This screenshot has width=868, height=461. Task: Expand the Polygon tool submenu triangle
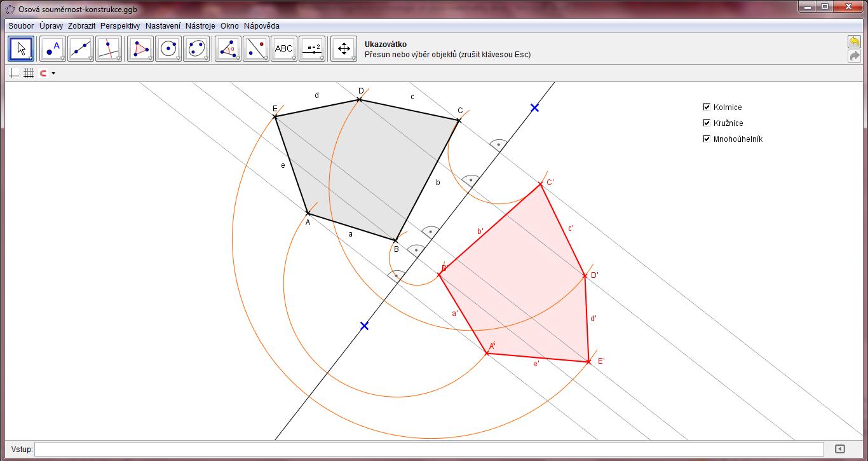click(150, 58)
